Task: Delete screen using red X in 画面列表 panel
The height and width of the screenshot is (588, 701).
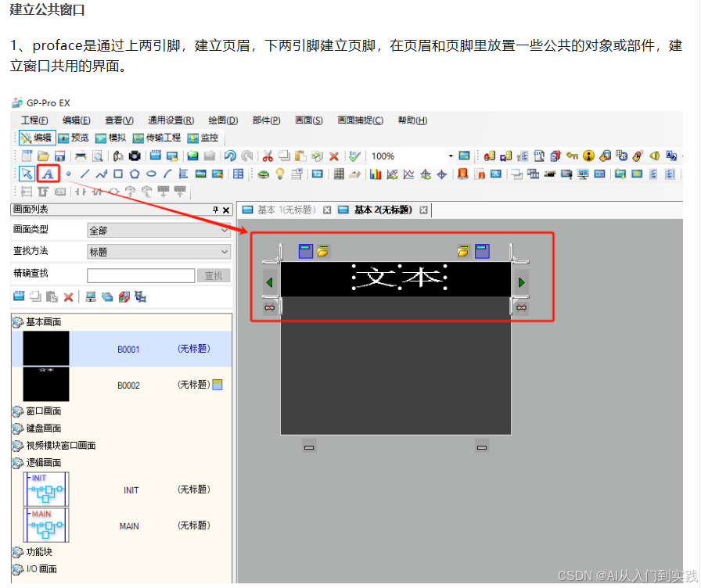Action: coord(67,297)
